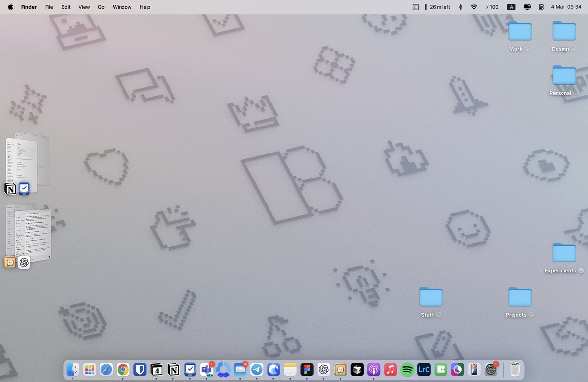
Task: Open the File menu
Action: point(49,7)
